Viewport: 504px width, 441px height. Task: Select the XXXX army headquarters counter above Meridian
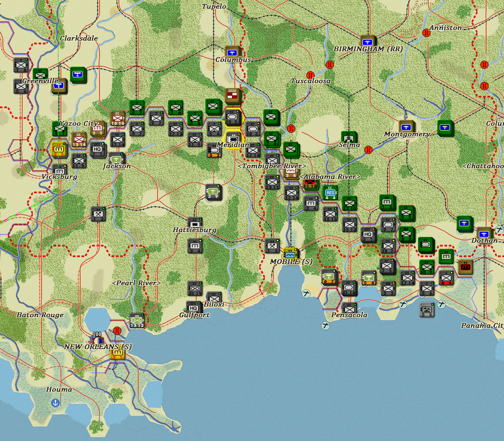point(233,96)
